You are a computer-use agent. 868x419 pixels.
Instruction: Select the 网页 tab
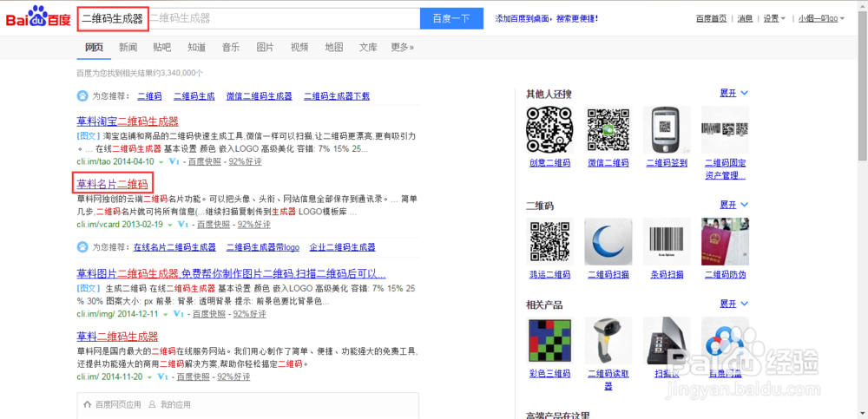[x=94, y=47]
